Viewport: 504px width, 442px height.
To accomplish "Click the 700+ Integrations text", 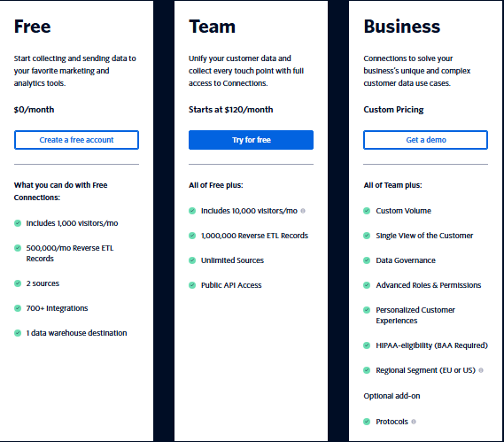I will (57, 308).
